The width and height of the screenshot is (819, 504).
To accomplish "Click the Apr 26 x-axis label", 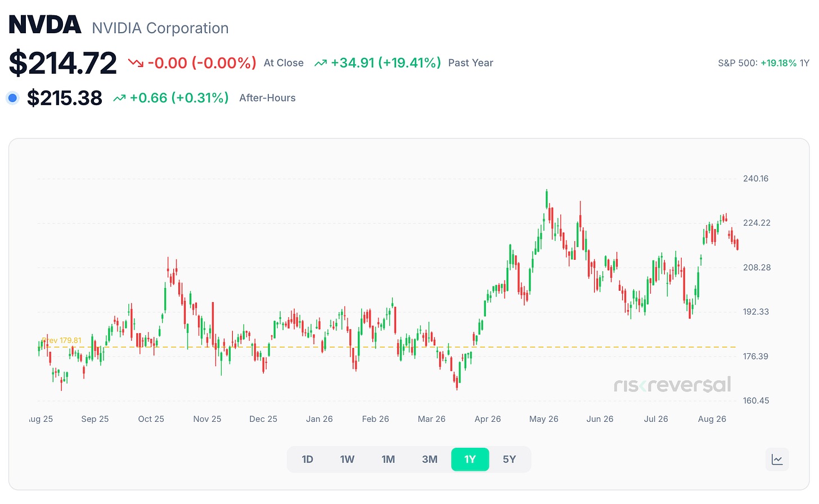I will tap(488, 419).
